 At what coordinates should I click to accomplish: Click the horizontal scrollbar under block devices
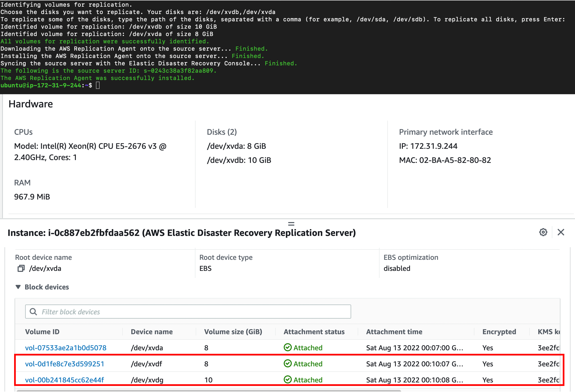coord(209,391)
